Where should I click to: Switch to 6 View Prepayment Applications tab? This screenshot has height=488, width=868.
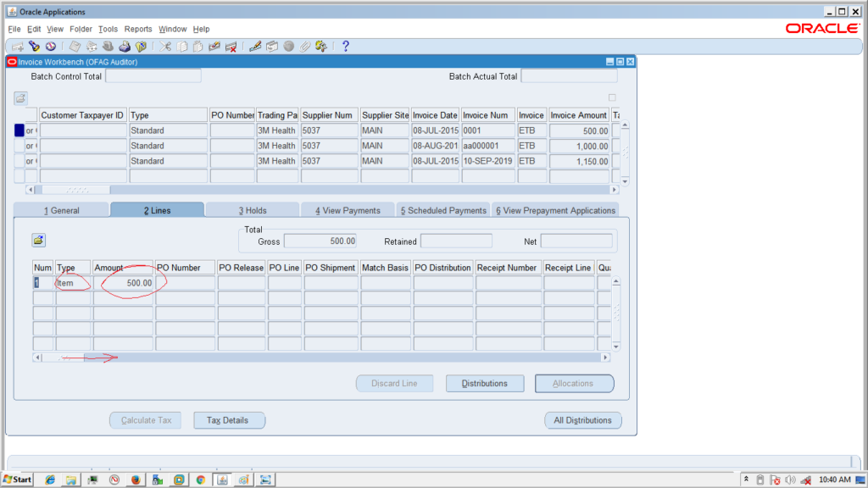coord(556,210)
